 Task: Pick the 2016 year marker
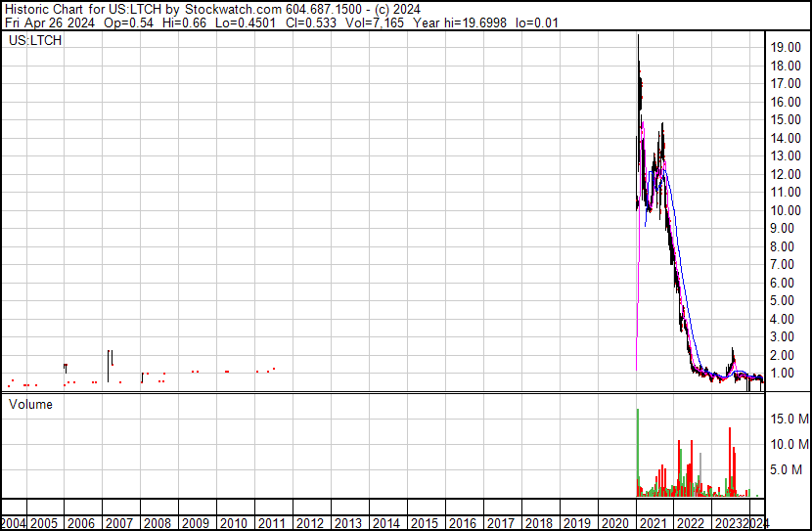pos(462,523)
